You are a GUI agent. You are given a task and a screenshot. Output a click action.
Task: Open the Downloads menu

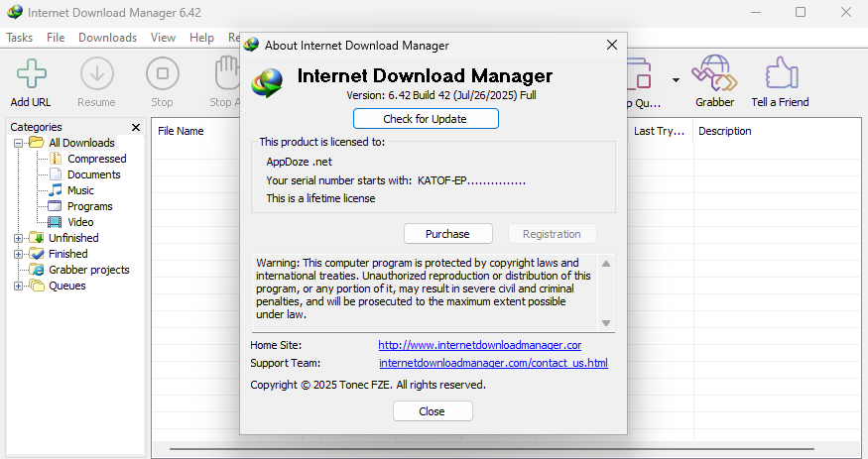click(x=107, y=38)
